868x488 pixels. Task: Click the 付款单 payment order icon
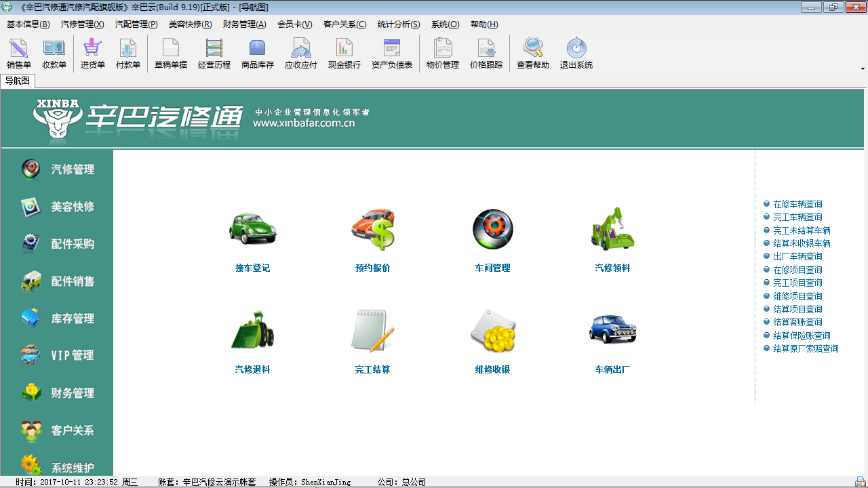pyautogui.click(x=128, y=54)
